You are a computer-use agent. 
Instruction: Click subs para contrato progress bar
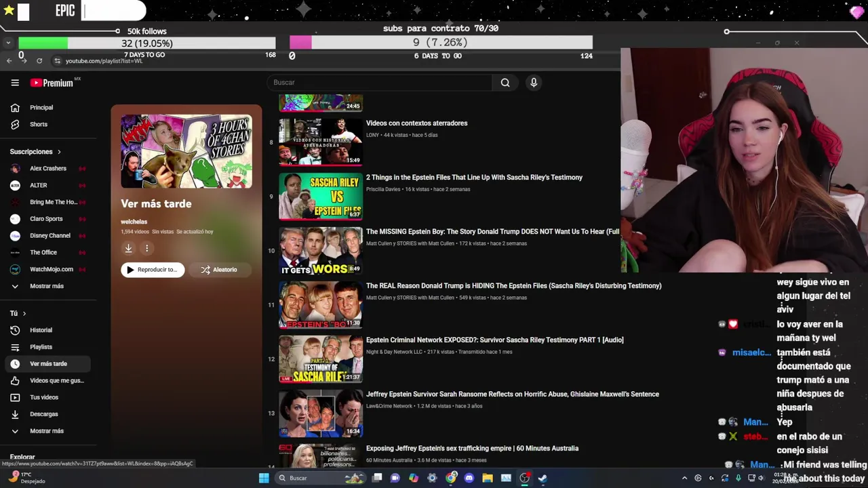pos(441,43)
